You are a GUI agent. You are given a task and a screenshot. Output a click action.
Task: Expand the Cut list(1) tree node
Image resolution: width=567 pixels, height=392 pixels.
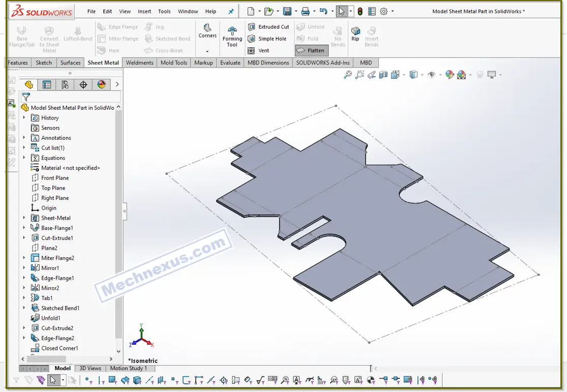(24, 148)
